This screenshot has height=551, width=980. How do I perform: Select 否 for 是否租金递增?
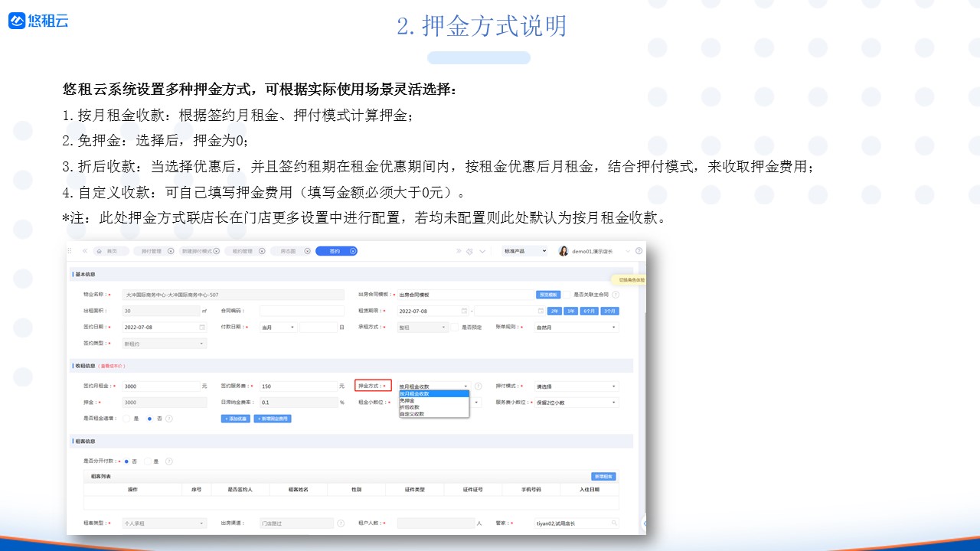150,419
